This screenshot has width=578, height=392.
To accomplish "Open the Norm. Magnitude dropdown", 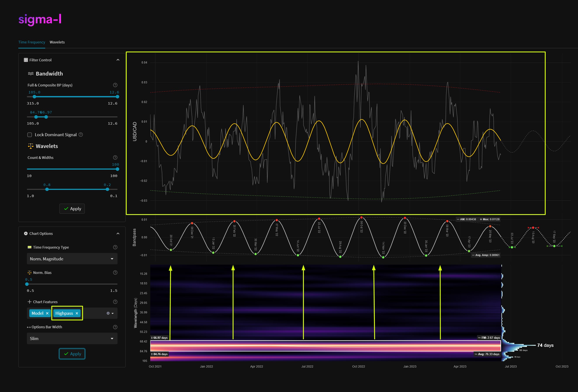I will click(x=72, y=259).
